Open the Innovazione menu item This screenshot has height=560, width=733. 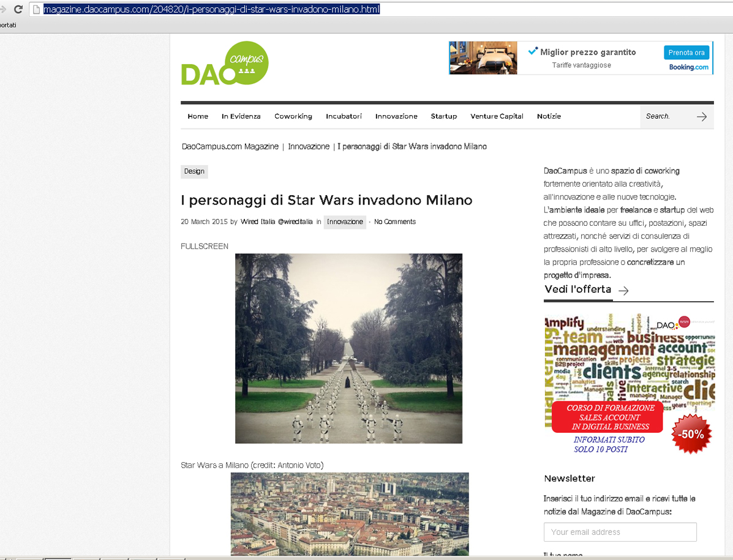(396, 116)
